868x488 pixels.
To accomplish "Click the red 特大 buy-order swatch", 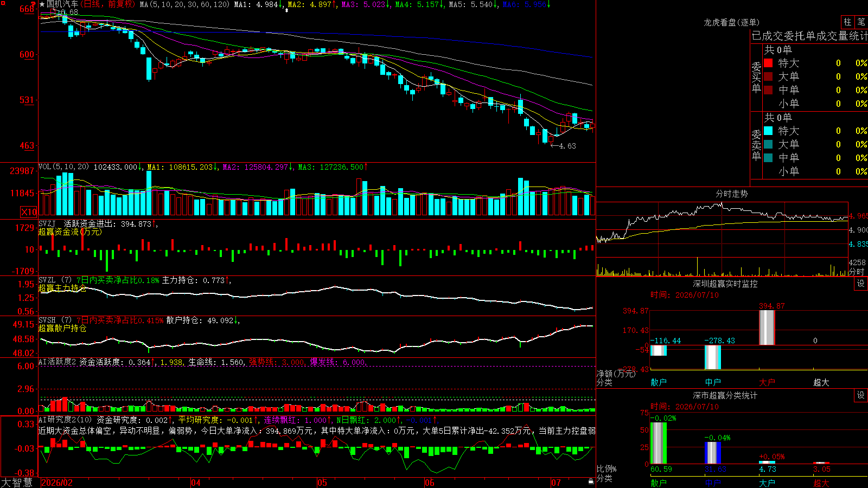I will [768, 63].
